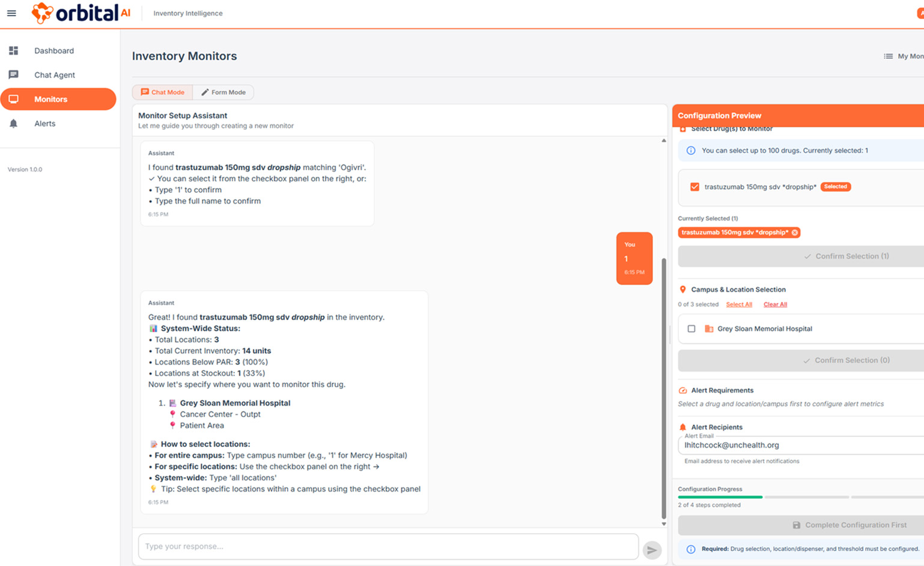Click the Type your response input field
Viewport: 924px width, 566px height.
pyautogui.click(x=388, y=547)
